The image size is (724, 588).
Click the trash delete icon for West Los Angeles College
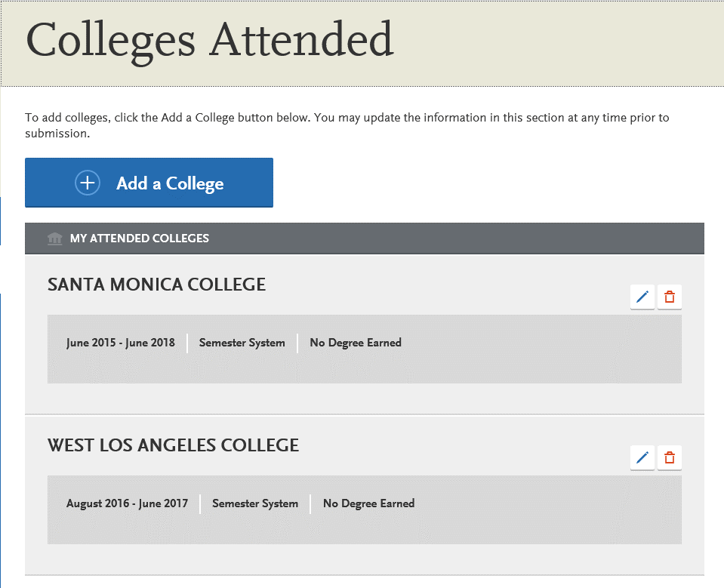coord(669,457)
